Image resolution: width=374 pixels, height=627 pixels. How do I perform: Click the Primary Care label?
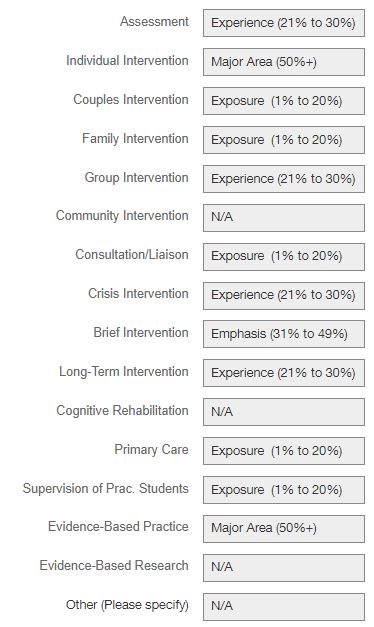(x=151, y=449)
